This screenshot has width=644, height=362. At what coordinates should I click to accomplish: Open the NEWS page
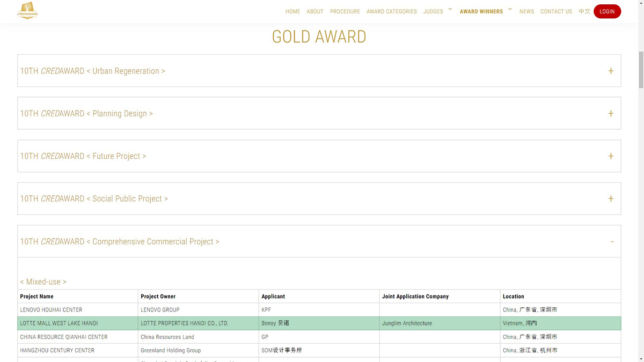click(526, 11)
